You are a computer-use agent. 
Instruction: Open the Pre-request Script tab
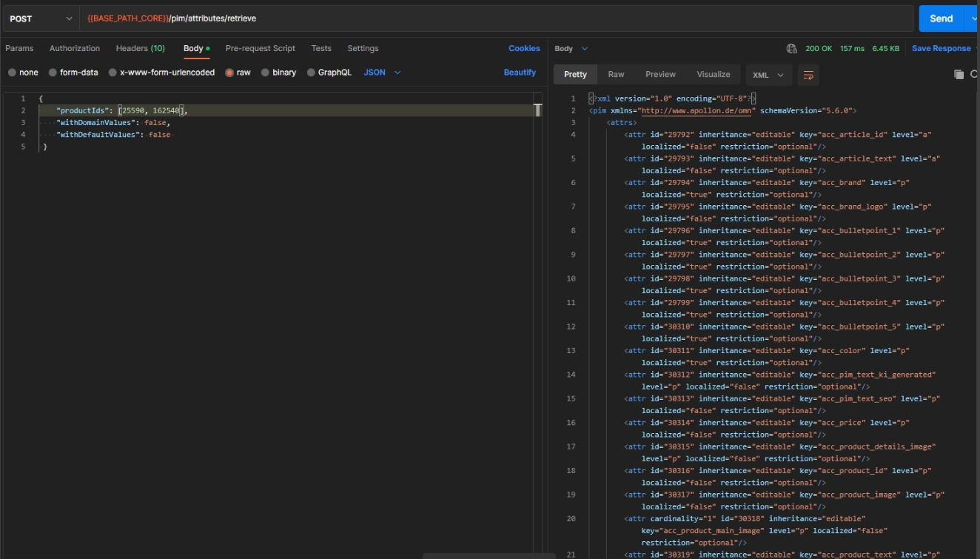(260, 49)
